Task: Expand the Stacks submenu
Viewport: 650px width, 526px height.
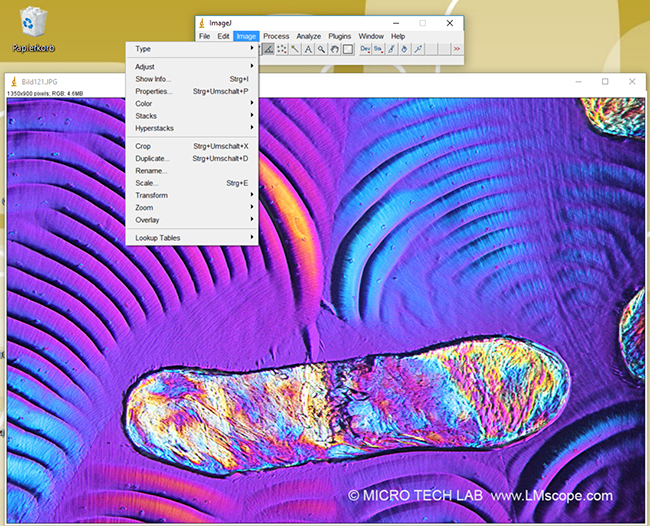Action: (192, 116)
